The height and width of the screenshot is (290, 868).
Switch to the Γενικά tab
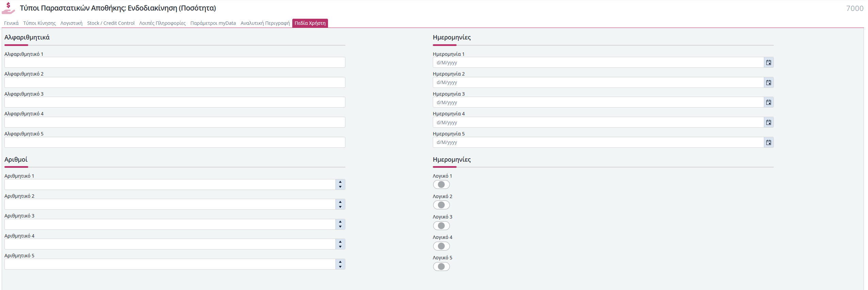click(x=11, y=23)
